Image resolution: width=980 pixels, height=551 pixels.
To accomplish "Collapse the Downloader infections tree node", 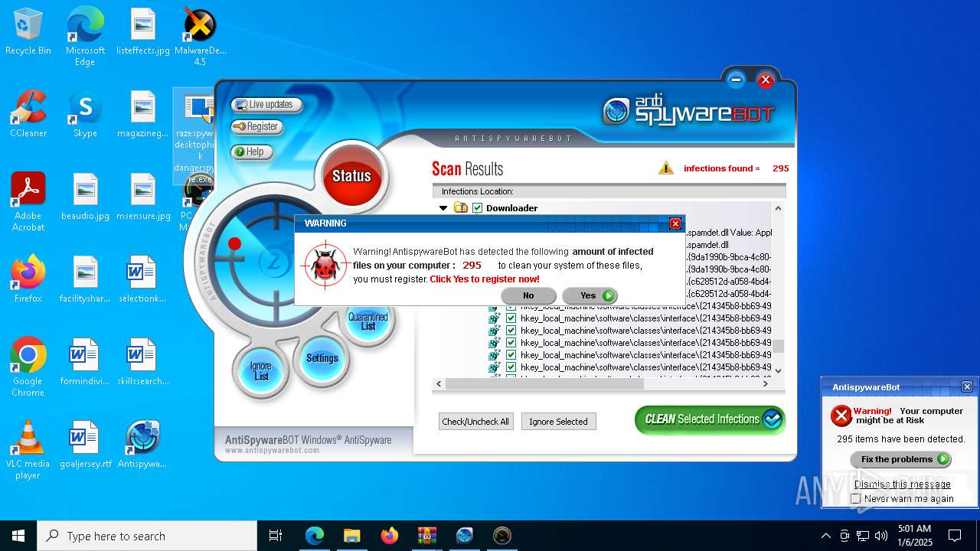I will coord(443,208).
